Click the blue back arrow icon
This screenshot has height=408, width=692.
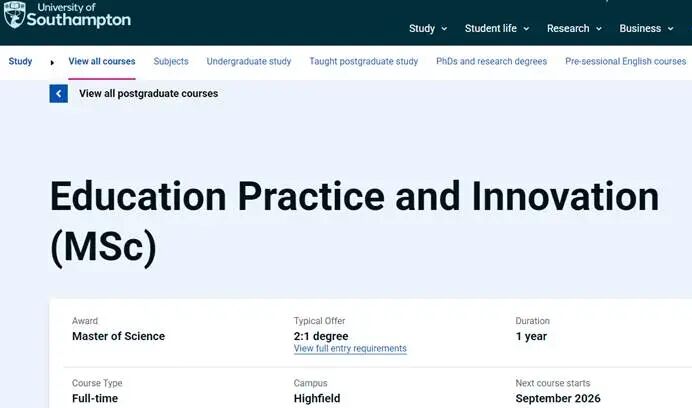point(59,94)
